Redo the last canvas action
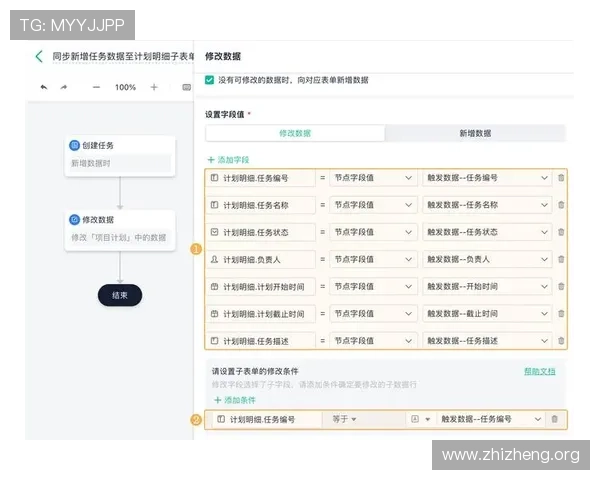Viewport: 600px width, 480px height. (x=64, y=87)
